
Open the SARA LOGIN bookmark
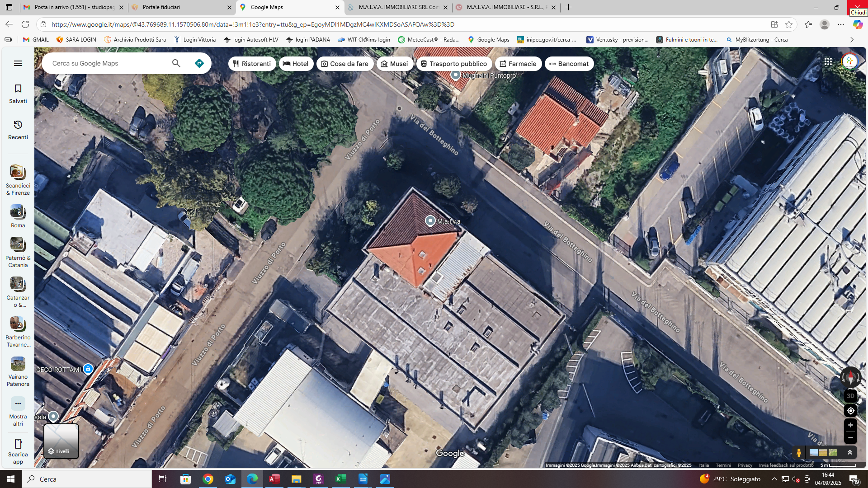[x=76, y=40]
